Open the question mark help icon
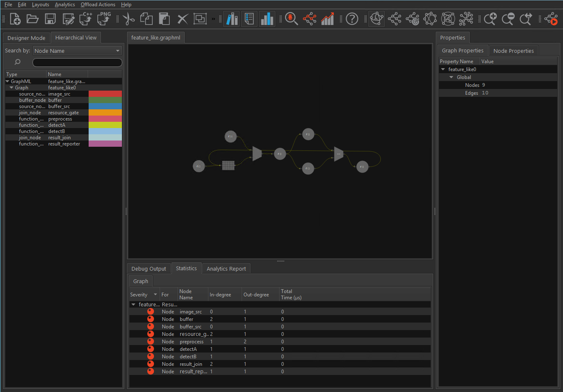Screen dimensions: 563x392 pos(352,19)
